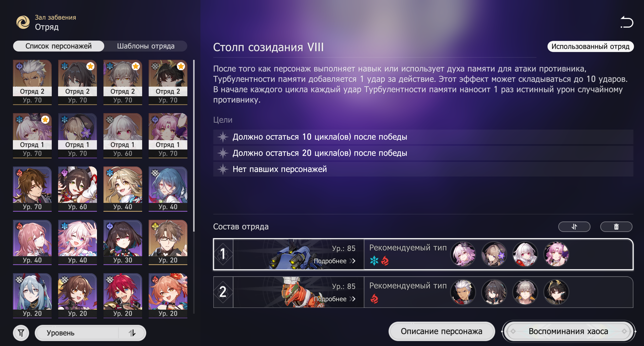Switch to Шаблоны отряда tab
Screen dimensions: 644x346
click(146, 46)
